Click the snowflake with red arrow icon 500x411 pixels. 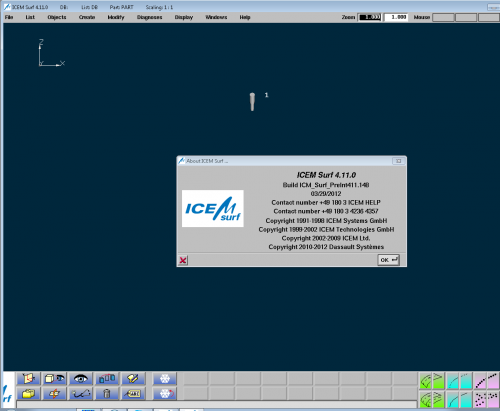pos(165,394)
